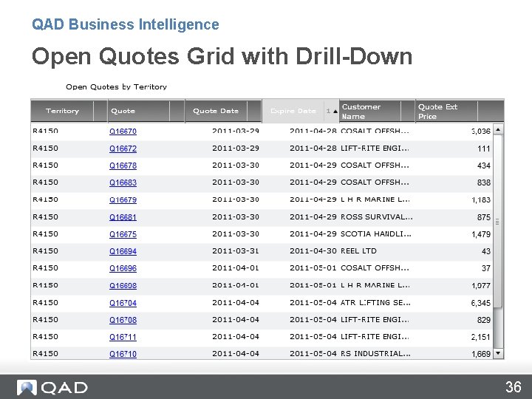Click the slide number 36
532x399 pixels.
513,386
